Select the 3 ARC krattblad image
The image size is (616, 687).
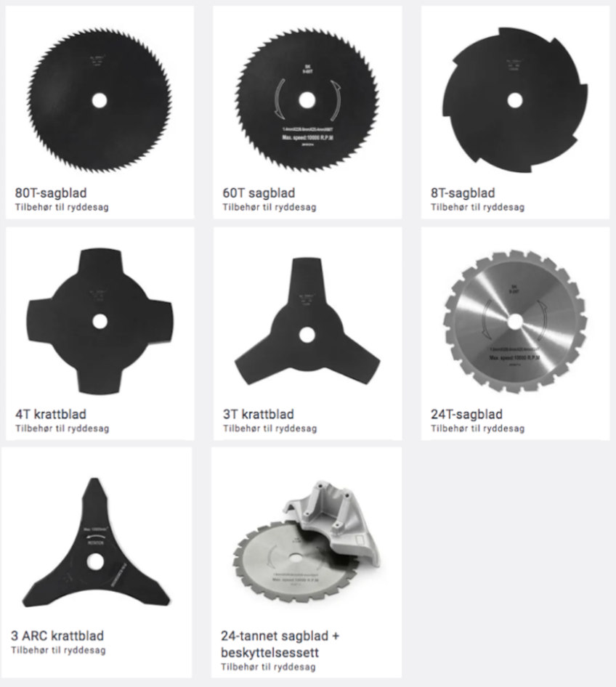tap(96, 542)
